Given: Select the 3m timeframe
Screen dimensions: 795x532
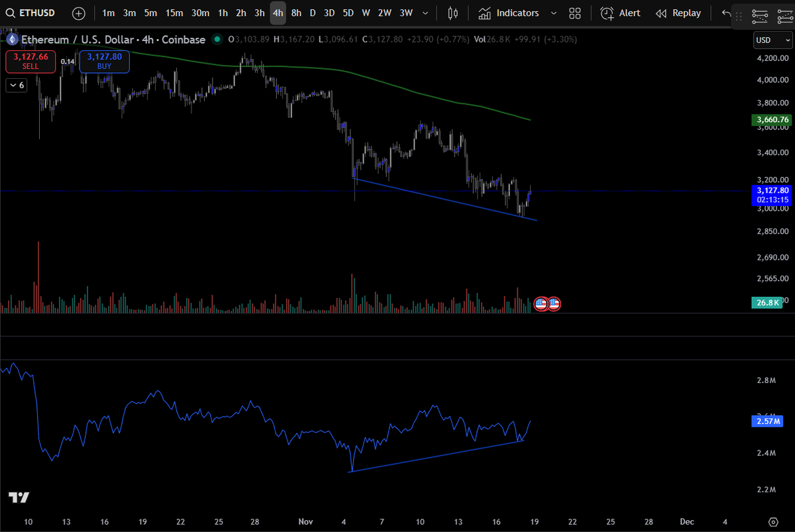Looking at the screenshot, I should coord(129,13).
